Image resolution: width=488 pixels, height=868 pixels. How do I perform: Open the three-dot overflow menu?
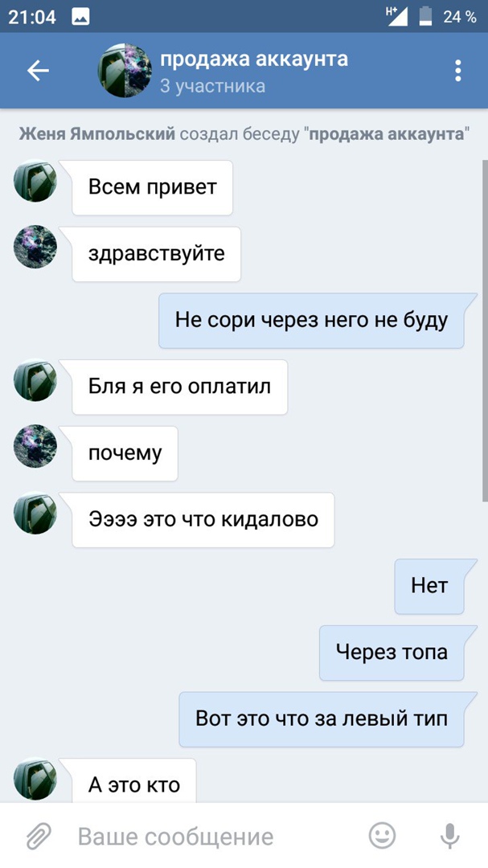458,71
